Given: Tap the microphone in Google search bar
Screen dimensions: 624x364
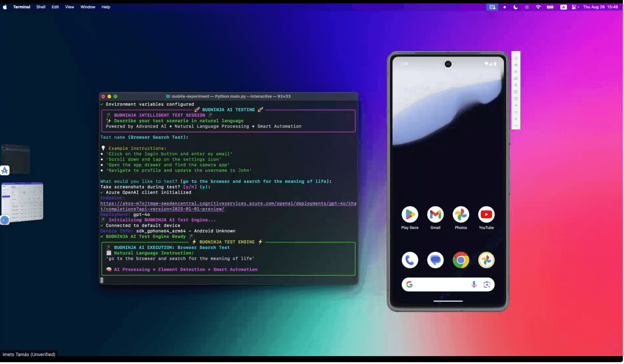Looking at the screenshot, I should 475,285.
